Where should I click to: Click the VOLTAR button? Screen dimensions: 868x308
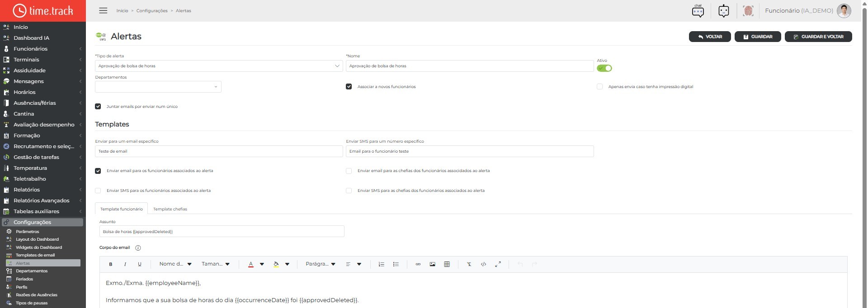(710, 37)
